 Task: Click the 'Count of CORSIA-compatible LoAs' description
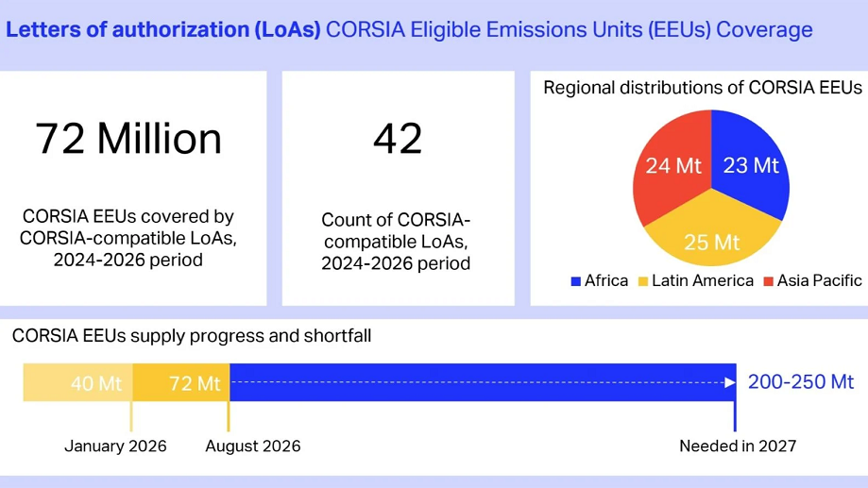pos(396,242)
